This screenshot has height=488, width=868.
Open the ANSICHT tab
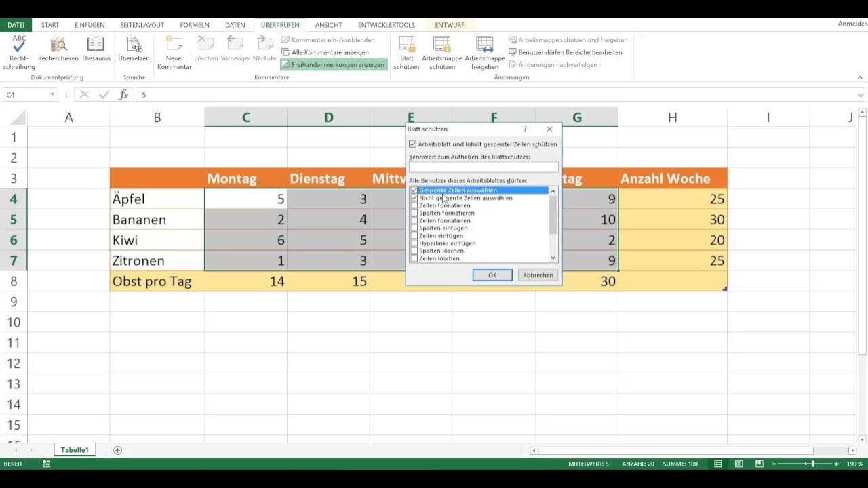pyautogui.click(x=328, y=25)
